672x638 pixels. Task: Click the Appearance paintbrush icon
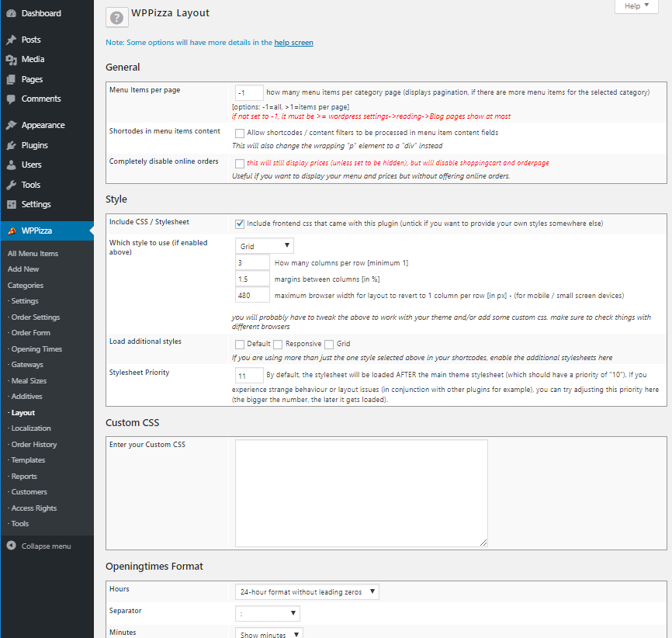tap(11, 125)
